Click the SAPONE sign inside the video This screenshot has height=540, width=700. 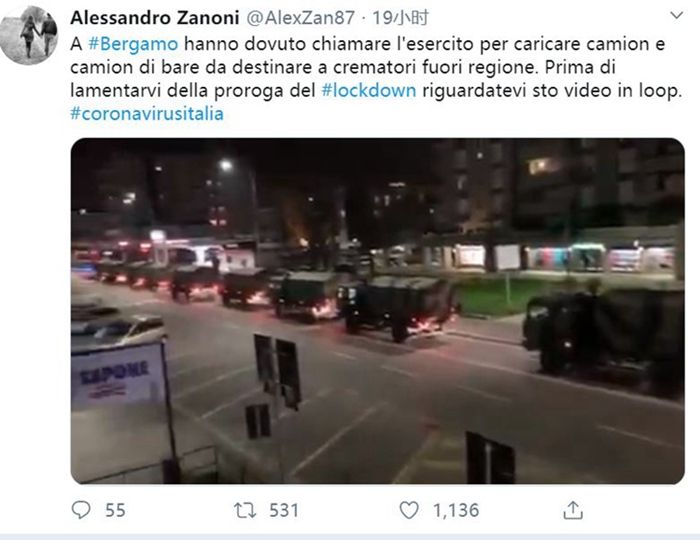(117, 376)
